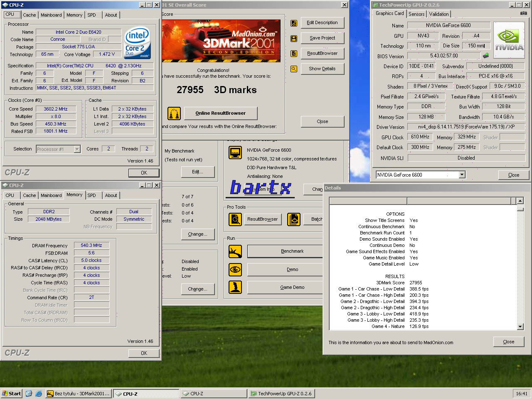Click '27955 3D marks' score text
The height and width of the screenshot is (399, 532).
pos(217,90)
